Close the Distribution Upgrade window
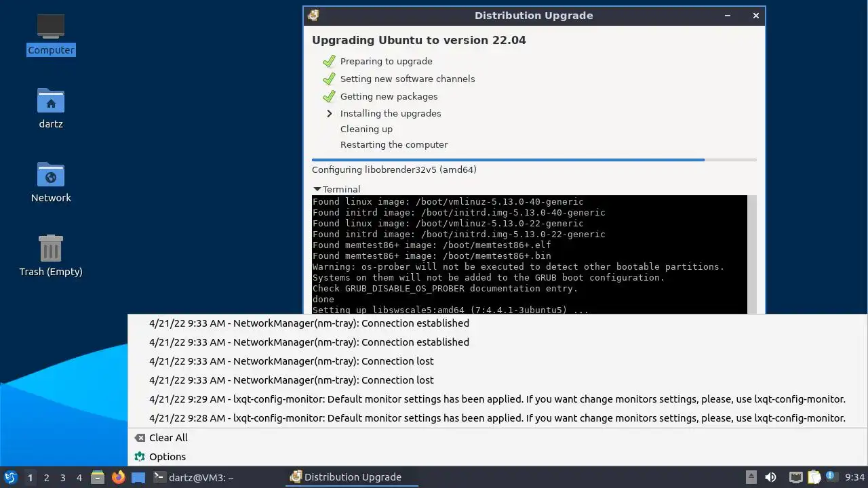 tap(755, 16)
